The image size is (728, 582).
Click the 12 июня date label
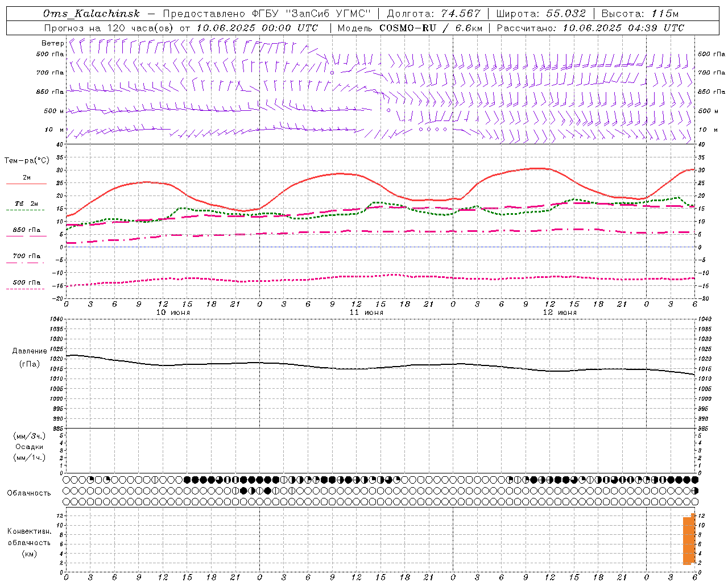[x=560, y=313]
